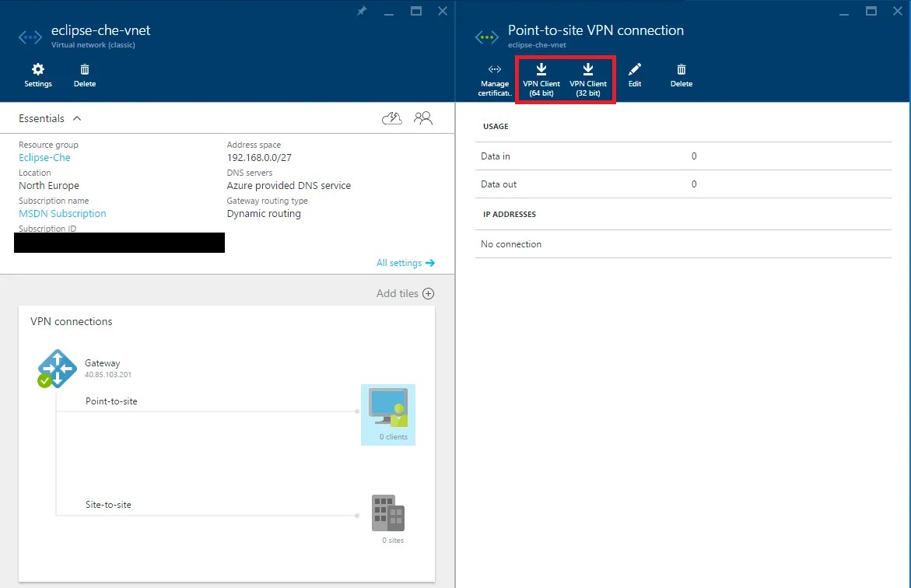The width and height of the screenshot is (911, 588).
Task: Edit the Point-to-site VPN connection
Action: click(635, 75)
